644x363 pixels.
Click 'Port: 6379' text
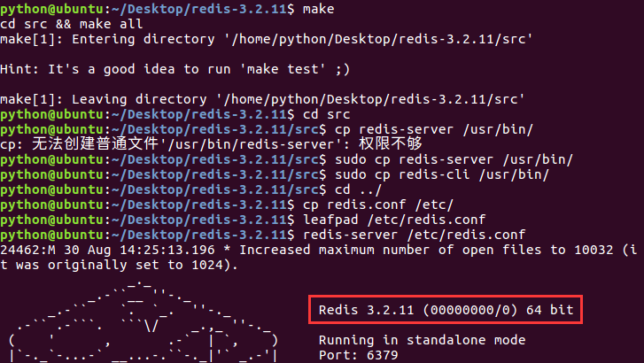(x=358, y=355)
